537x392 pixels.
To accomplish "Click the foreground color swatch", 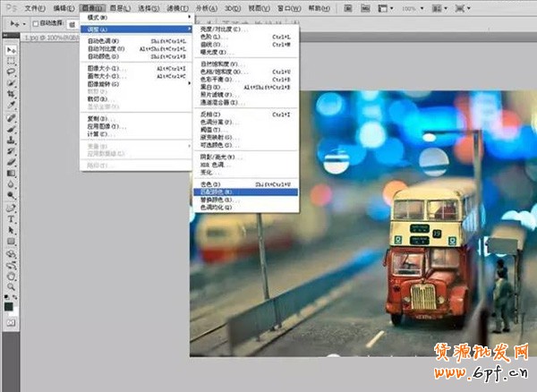I will click(9, 304).
